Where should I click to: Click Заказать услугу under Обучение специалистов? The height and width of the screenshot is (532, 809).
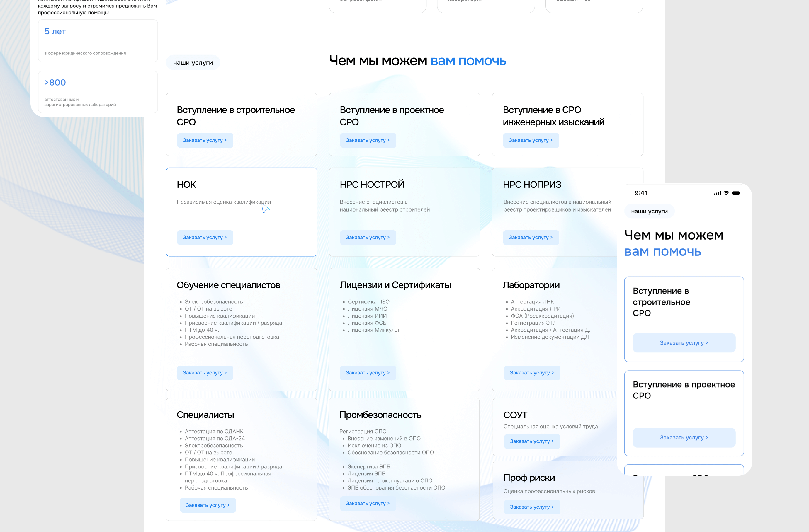(205, 373)
